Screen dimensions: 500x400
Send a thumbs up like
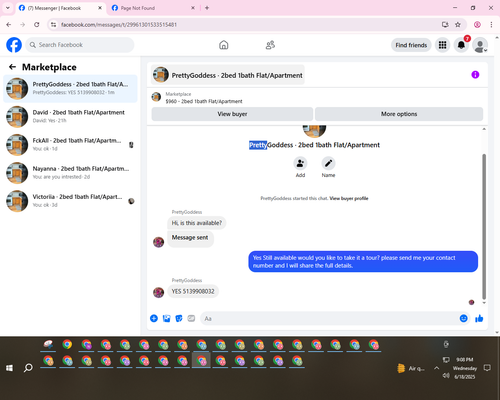(x=479, y=318)
